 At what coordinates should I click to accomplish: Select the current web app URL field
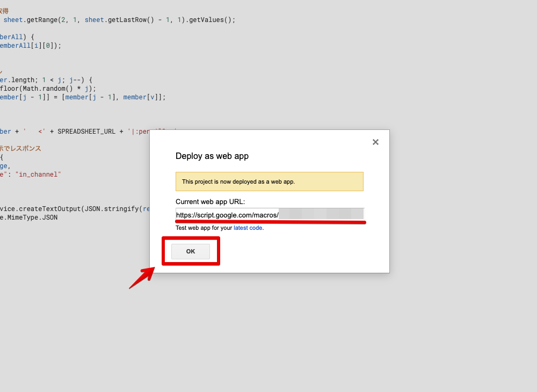click(270, 215)
